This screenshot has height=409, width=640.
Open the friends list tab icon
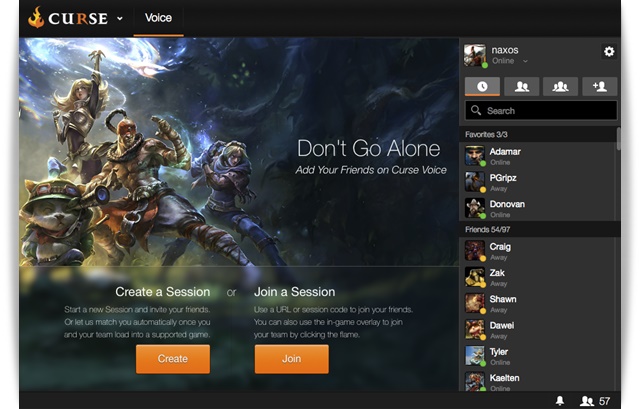tap(522, 86)
